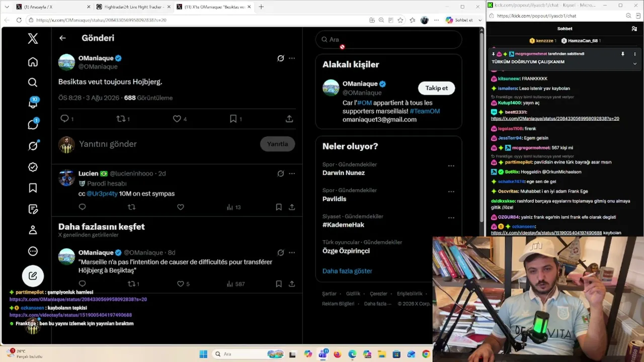Bookmark the Besiktas veut toujours post

[233, 119]
